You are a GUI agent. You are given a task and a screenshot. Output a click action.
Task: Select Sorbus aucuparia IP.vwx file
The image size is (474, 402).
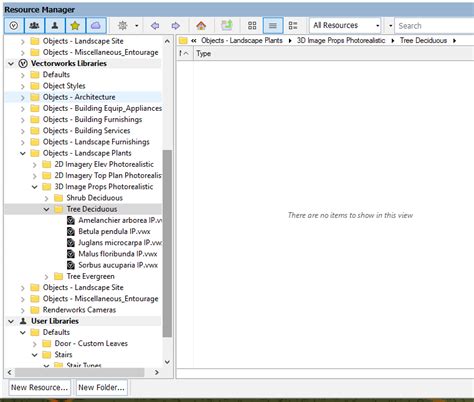coord(118,265)
